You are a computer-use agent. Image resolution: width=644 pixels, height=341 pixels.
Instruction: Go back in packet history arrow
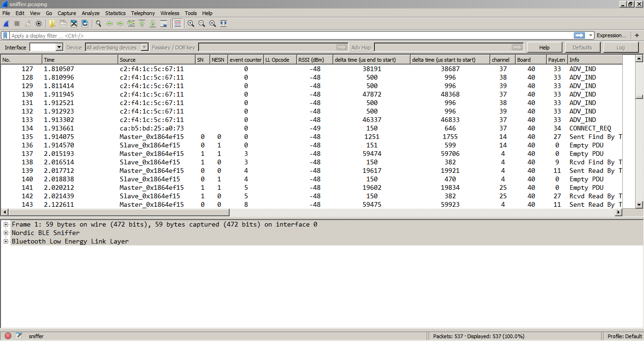[109, 24]
